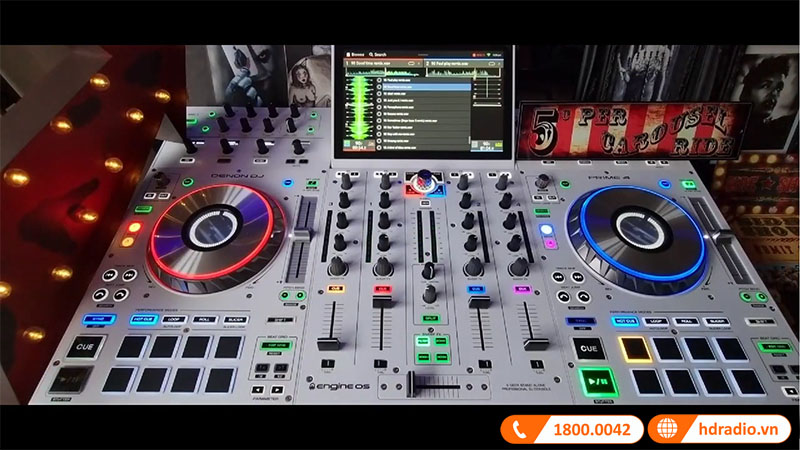
Task: Tap right deck beat jump forward button
Action: [584, 296]
